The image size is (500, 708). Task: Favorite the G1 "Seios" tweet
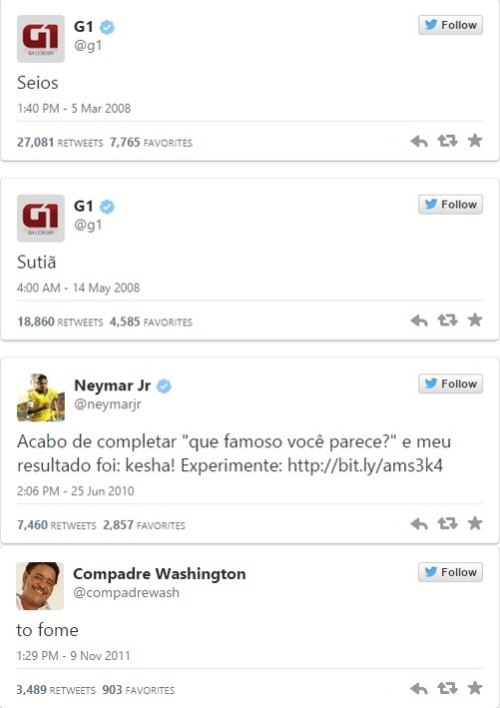coord(475,141)
